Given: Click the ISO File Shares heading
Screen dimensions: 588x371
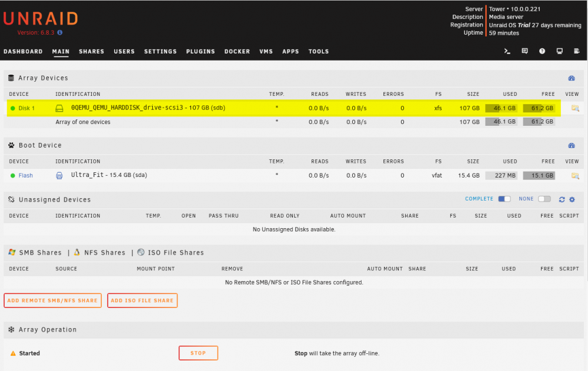Looking at the screenshot, I should [x=176, y=252].
